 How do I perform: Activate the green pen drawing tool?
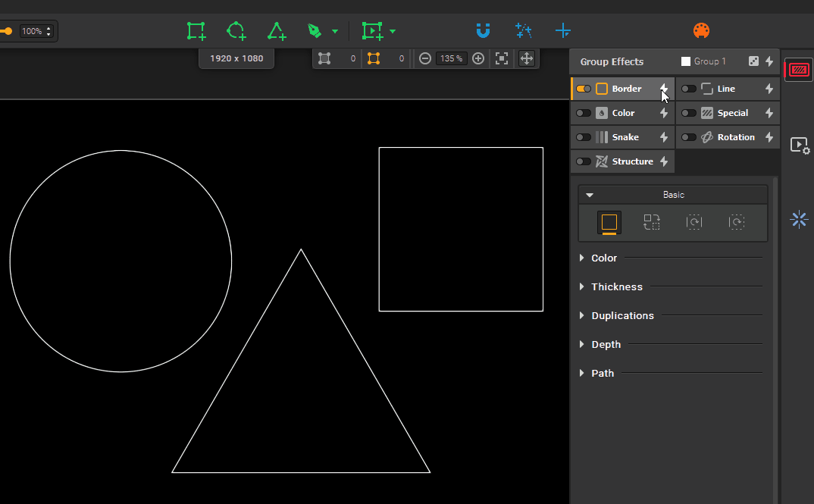[x=315, y=31]
